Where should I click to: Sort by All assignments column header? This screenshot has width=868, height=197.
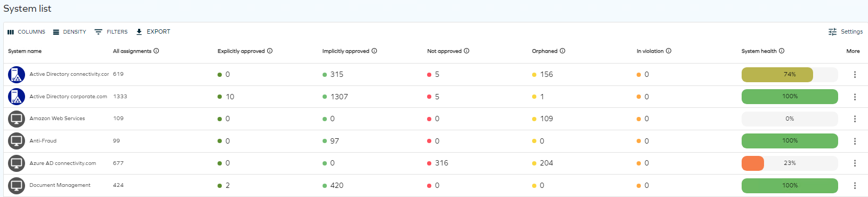point(132,51)
